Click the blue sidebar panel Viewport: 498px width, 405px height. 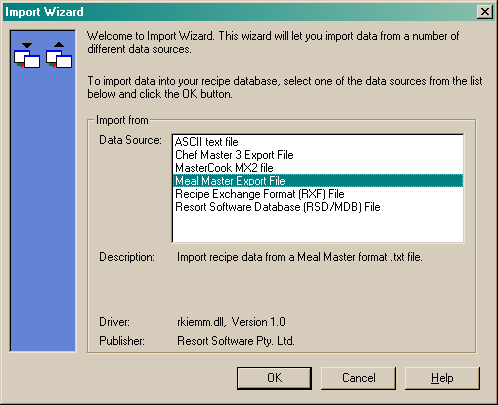coord(43,207)
